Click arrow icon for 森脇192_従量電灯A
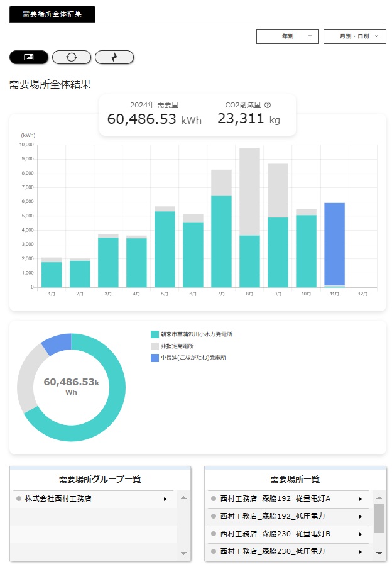Screen dimensions: 392x567 [361, 499]
